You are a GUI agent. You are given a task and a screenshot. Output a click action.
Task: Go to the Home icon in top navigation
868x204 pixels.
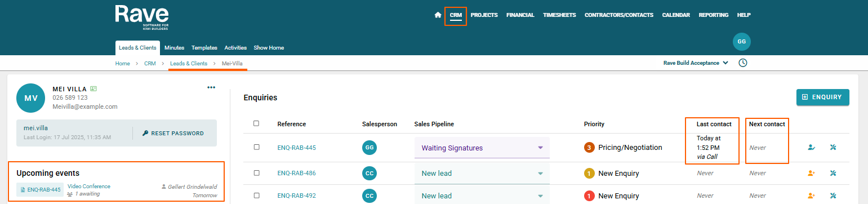[438, 15]
